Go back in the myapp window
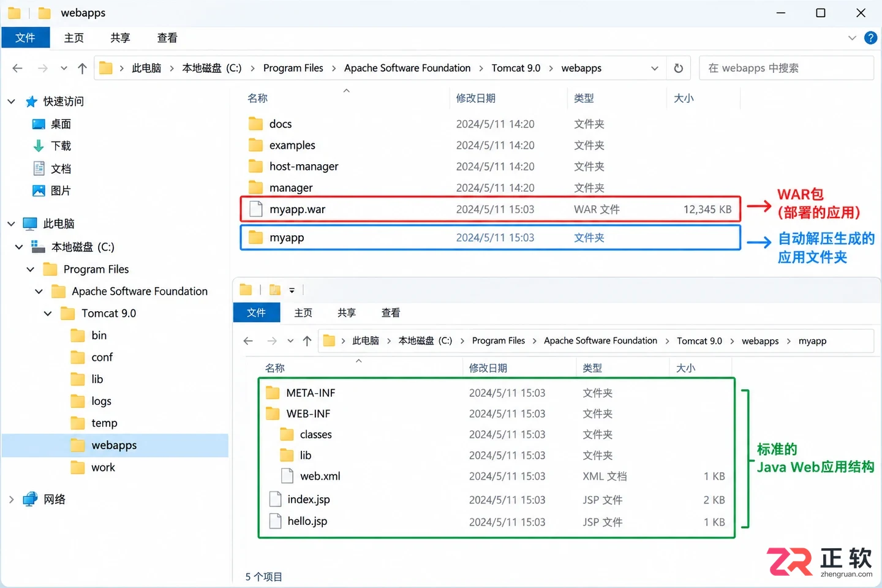Screen dimensions: 882x588 pyautogui.click(x=248, y=341)
